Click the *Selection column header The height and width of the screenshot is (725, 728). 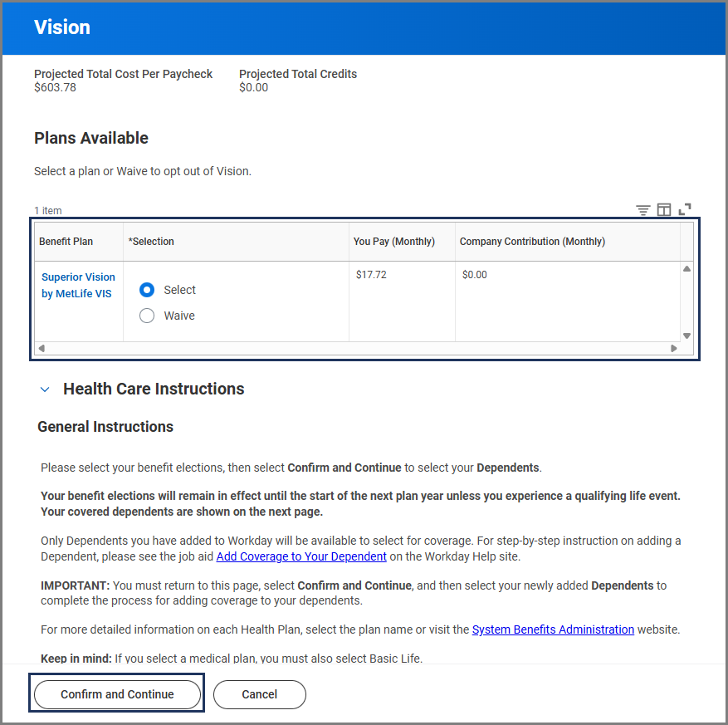click(151, 242)
